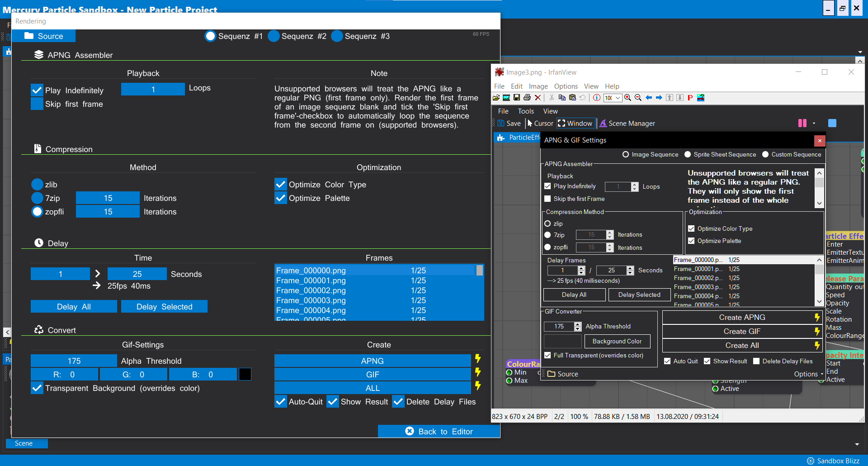Image resolution: width=868 pixels, height=466 pixels.
Task: Click the Cut scissors icon in IrfanView
Action: tap(552, 98)
